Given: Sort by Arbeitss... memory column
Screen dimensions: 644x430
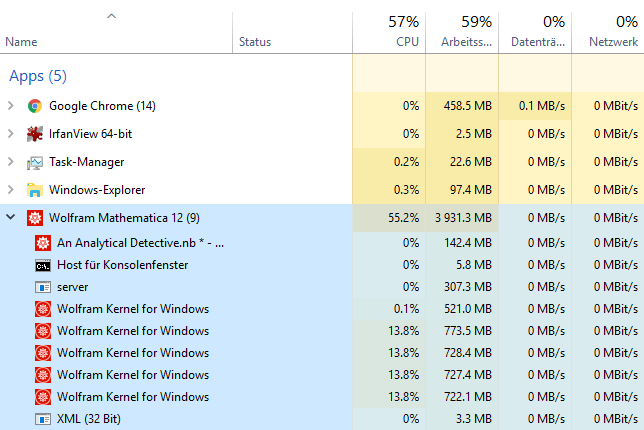Looking at the screenshot, I should (x=462, y=33).
